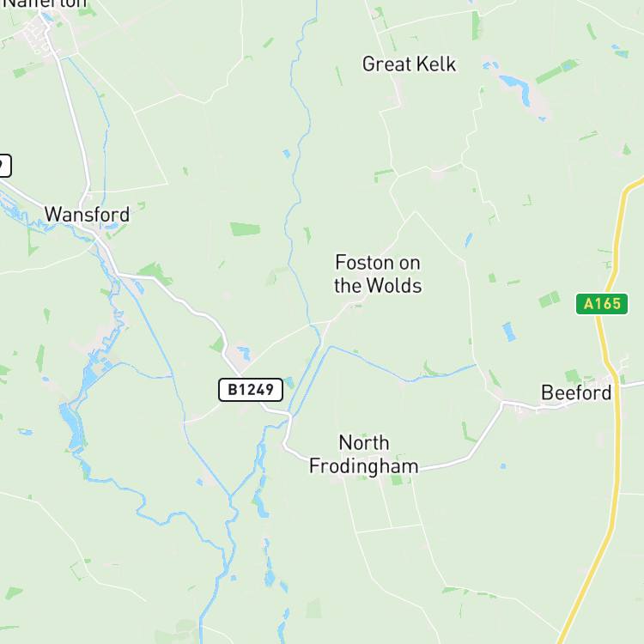Click the twin green woodland blocks west of A165 shield
The height and width of the screenshot is (644, 644).
coord(550,299)
